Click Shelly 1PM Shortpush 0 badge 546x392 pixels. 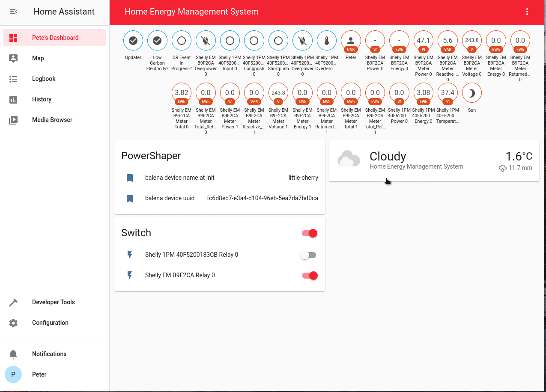point(278,41)
